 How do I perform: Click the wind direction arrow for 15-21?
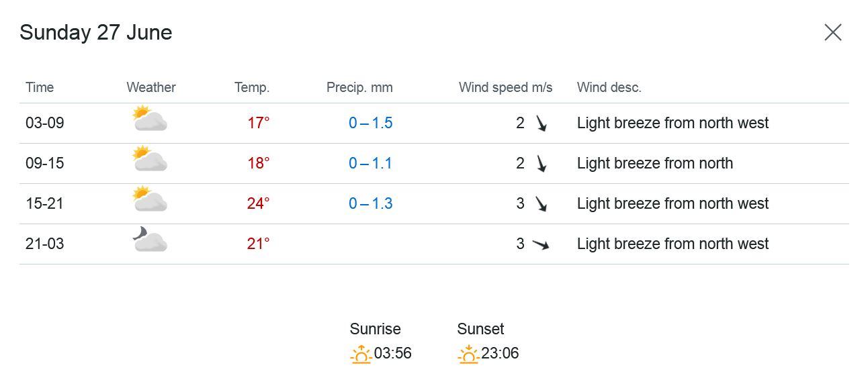point(541,204)
